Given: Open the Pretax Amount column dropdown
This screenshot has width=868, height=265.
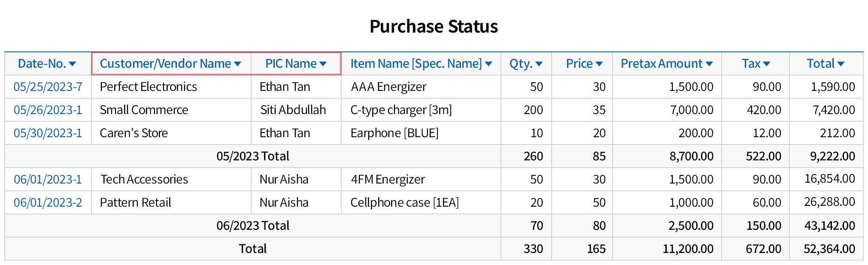Looking at the screenshot, I should (x=709, y=64).
